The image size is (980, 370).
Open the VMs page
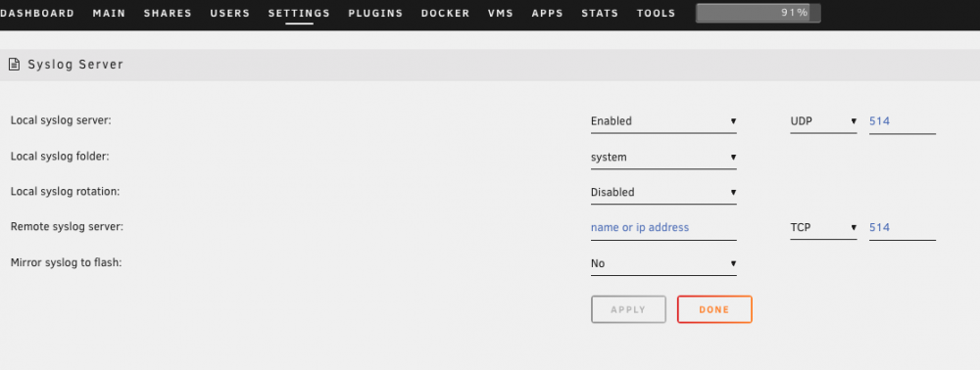(x=501, y=13)
